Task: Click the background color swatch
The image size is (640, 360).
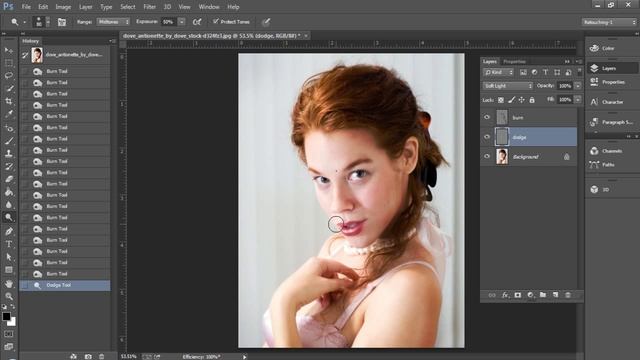Action: point(13,323)
